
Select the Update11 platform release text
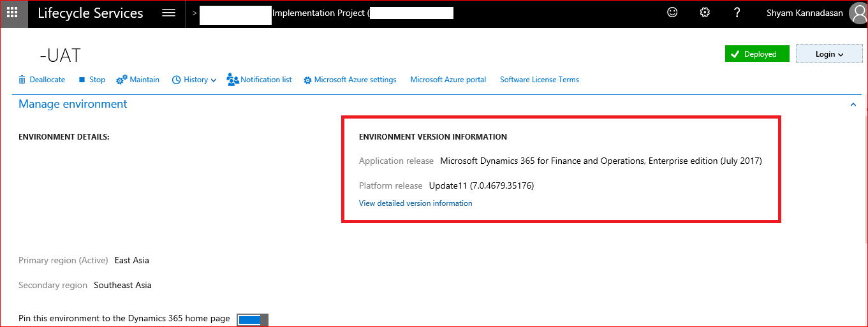482,185
